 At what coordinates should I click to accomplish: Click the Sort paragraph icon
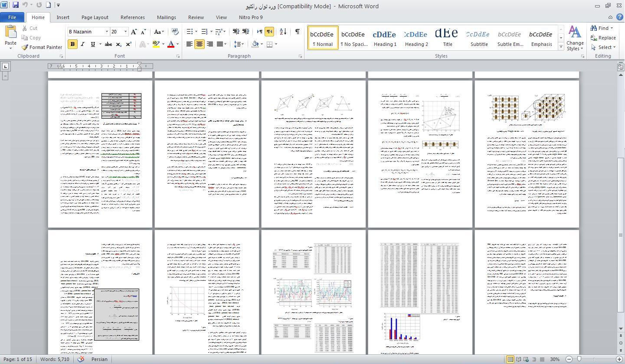283,32
